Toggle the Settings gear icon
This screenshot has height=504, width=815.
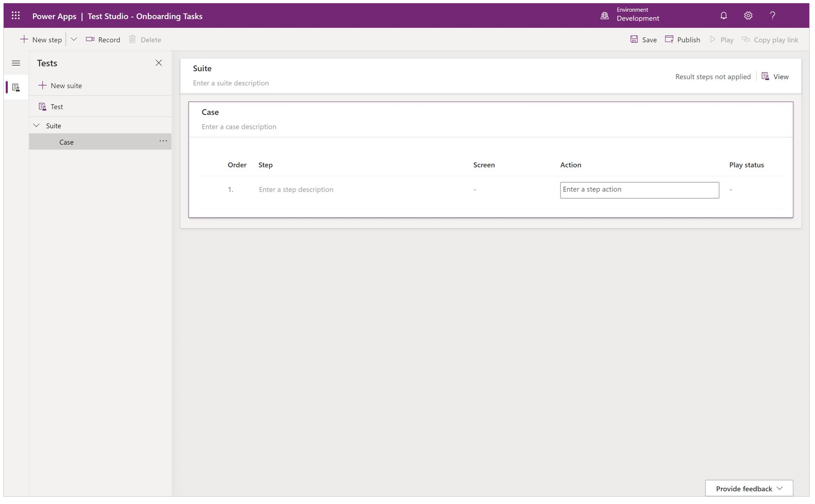[748, 16]
